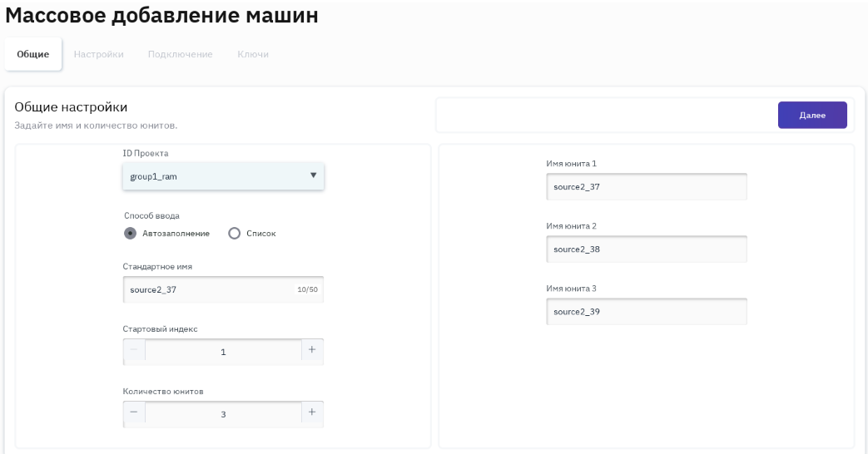Open the Настройки tab

click(98, 55)
